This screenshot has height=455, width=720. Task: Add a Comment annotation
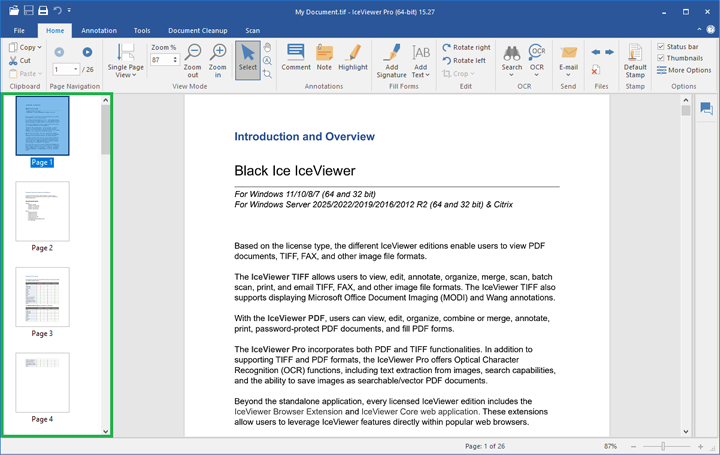click(x=296, y=57)
